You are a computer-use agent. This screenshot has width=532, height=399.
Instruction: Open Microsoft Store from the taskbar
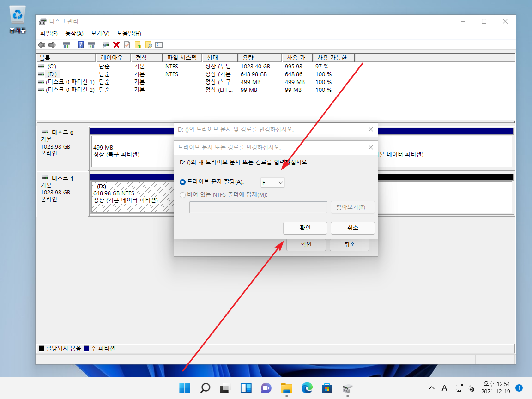pyautogui.click(x=327, y=388)
